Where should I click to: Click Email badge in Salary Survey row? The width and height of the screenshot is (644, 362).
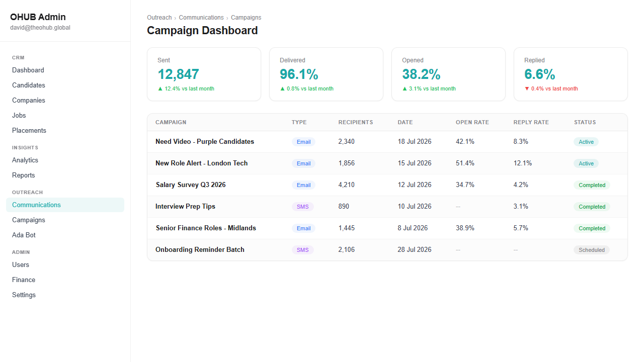point(303,185)
